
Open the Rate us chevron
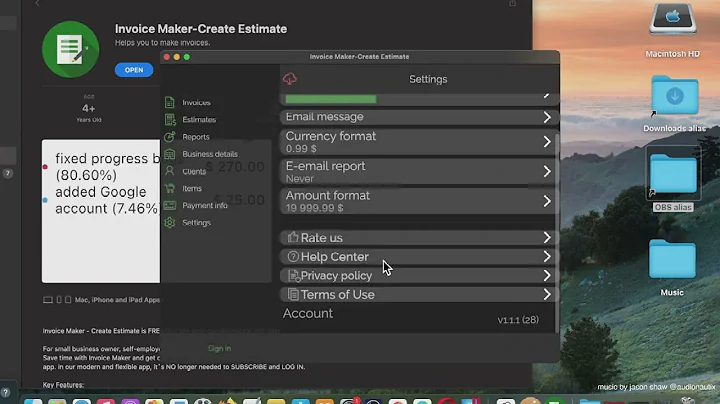tap(547, 237)
